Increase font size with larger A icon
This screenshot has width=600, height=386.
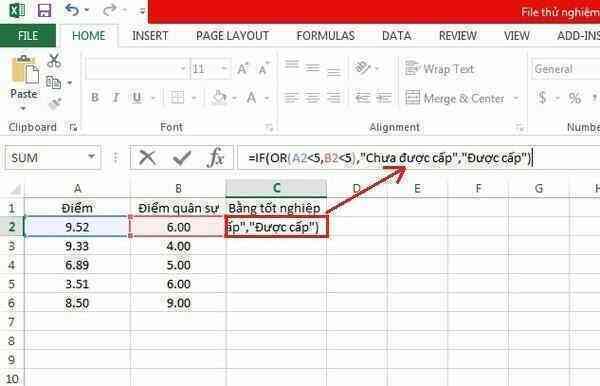243,69
